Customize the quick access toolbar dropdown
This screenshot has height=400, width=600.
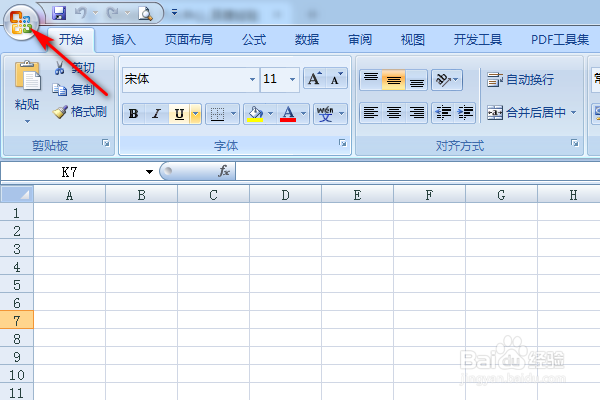174,13
